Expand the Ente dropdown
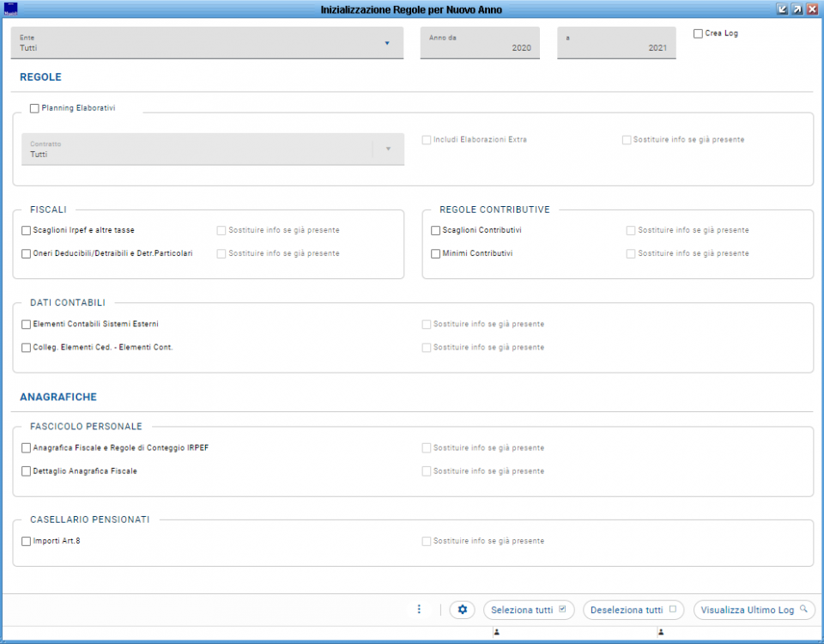The image size is (824, 644). (x=387, y=43)
